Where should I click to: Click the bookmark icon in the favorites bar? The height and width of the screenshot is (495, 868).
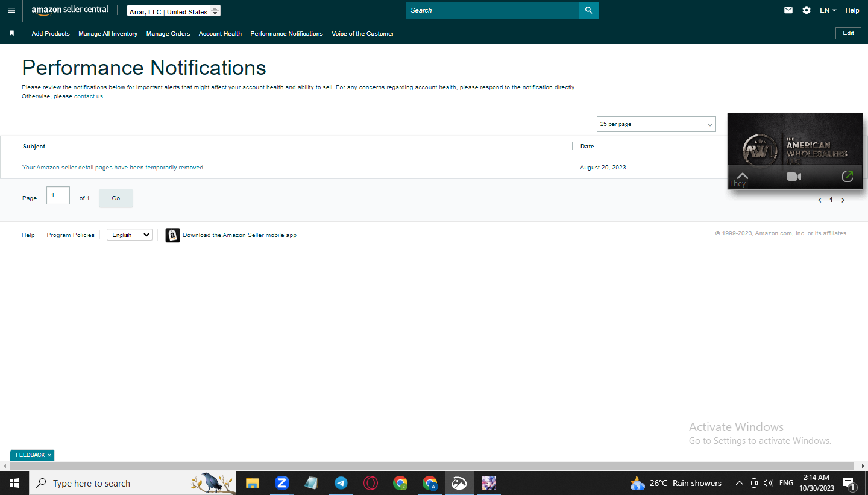click(x=11, y=33)
